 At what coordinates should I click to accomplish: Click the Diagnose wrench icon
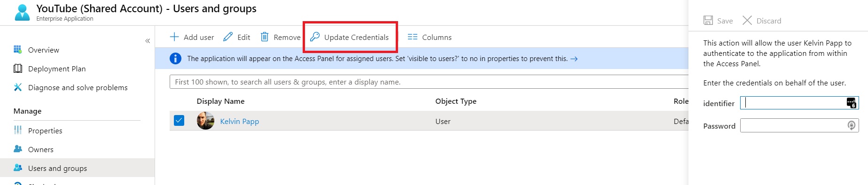(x=18, y=87)
